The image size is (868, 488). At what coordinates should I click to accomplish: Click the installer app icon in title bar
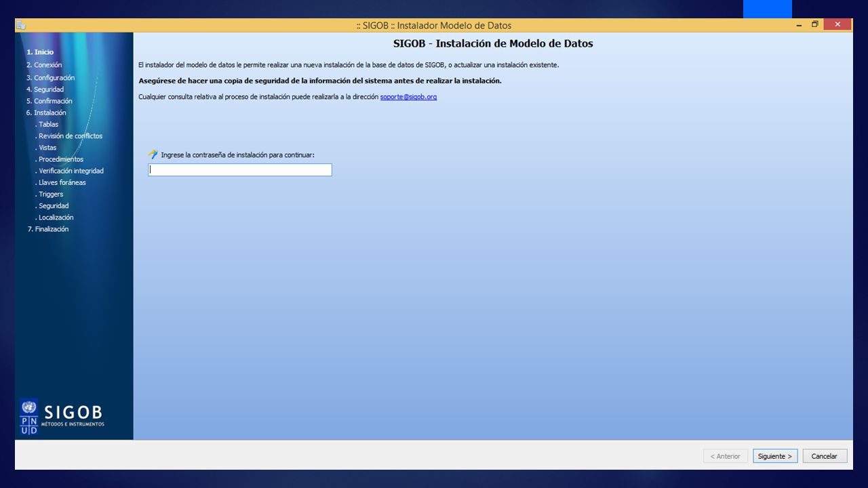[x=21, y=25]
